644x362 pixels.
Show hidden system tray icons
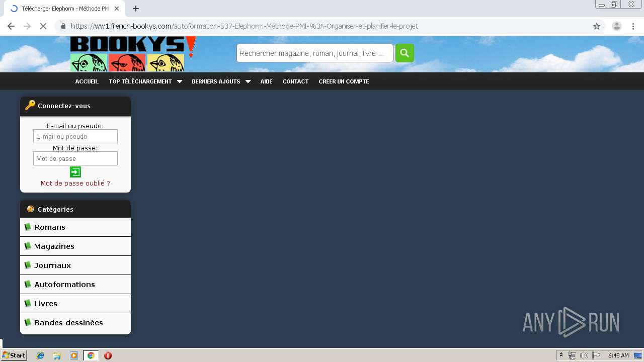point(561,355)
